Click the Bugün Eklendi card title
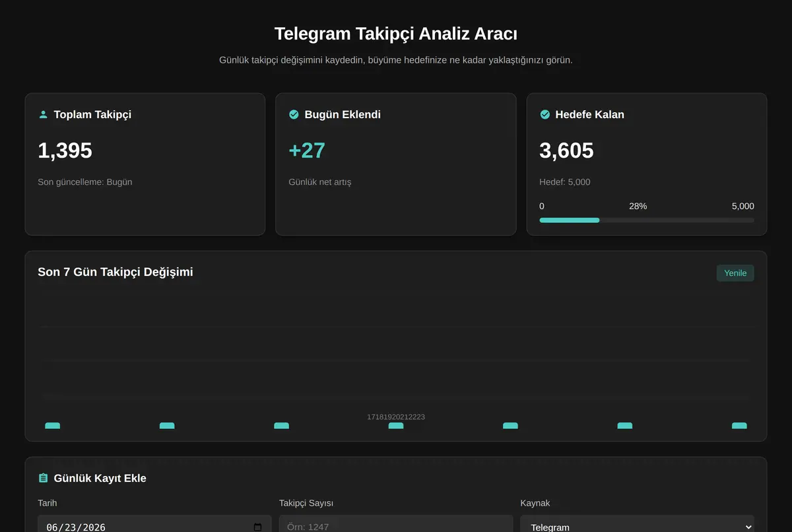792x532 pixels. [x=343, y=115]
